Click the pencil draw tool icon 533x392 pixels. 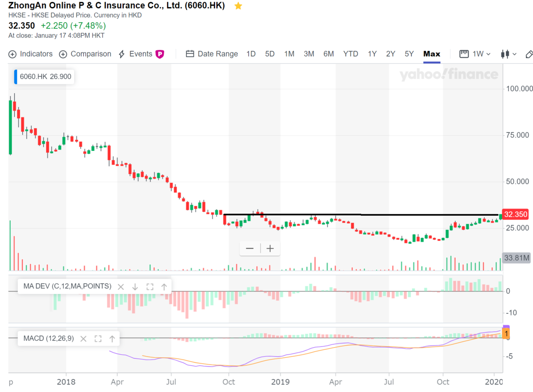tap(529, 54)
